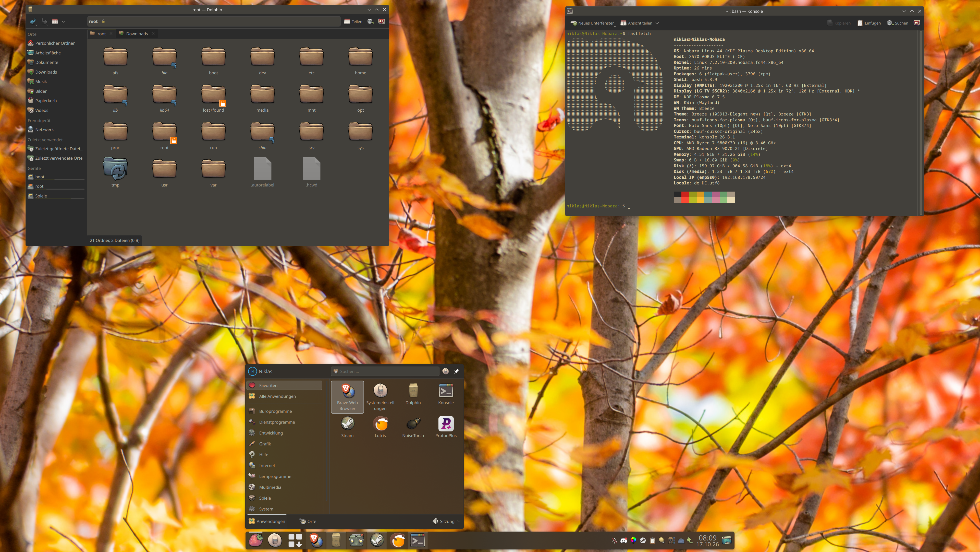Click the strawberry launcher icon in the panel
Screen dimensions: 980x552
point(256,540)
